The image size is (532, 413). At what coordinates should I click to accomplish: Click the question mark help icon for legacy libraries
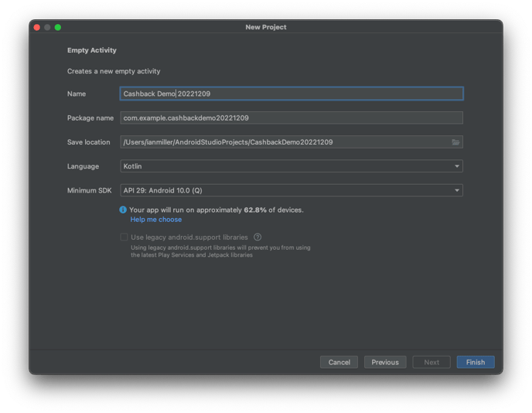click(257, 237)
